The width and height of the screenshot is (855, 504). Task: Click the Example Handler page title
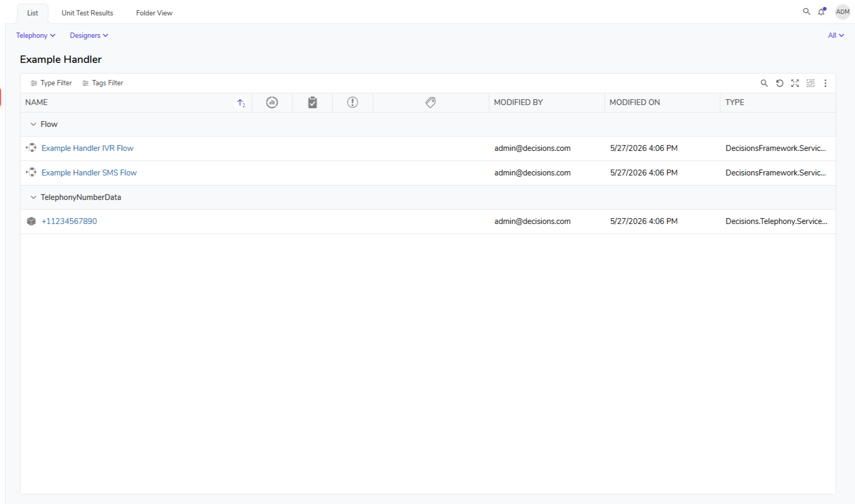click(x=61, y=59)
